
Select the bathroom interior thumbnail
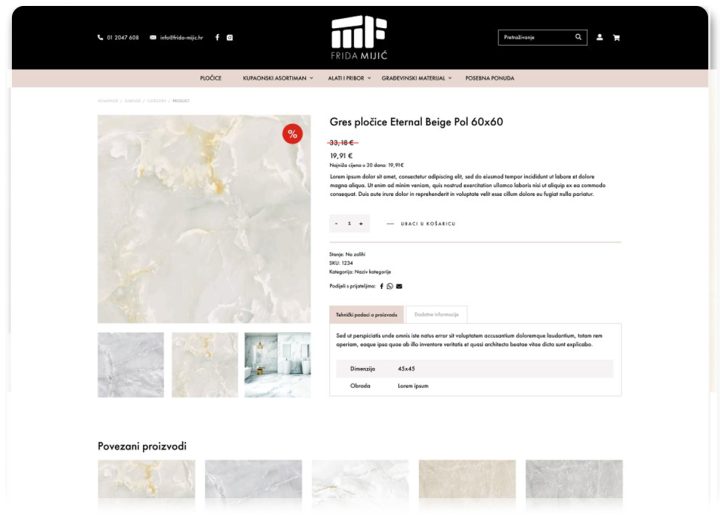point(277,364)
